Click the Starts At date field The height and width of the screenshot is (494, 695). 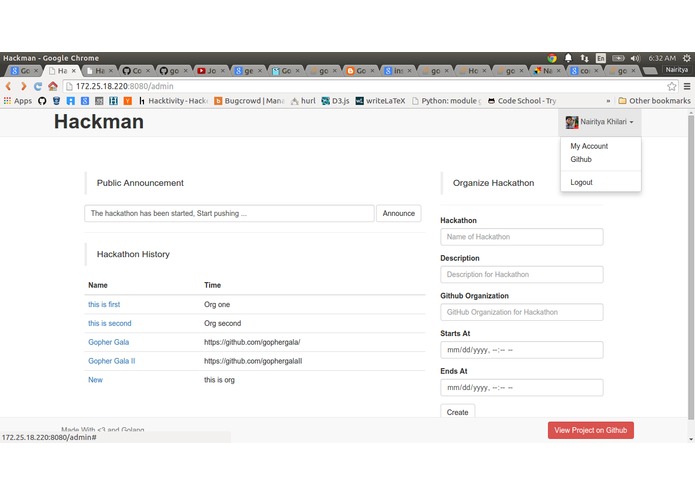click(522, 350)
